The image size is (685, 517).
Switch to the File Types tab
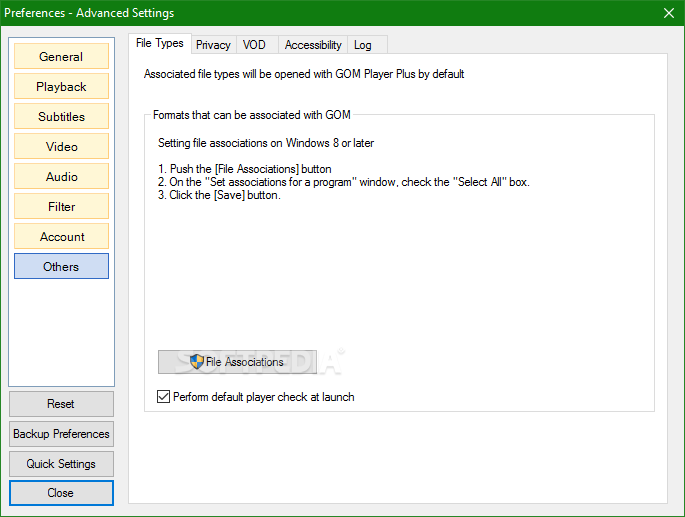(160, 43)
